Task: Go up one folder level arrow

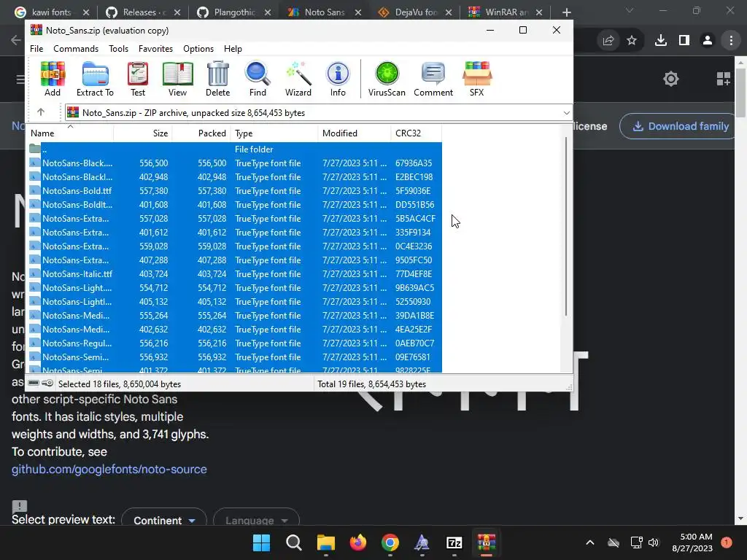Action: [41, 112]
